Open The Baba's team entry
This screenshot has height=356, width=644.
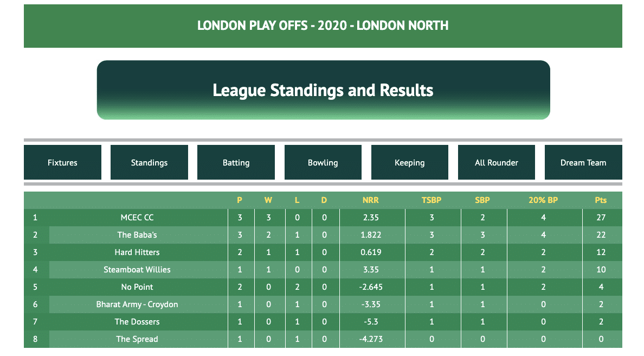coord(137,235)
